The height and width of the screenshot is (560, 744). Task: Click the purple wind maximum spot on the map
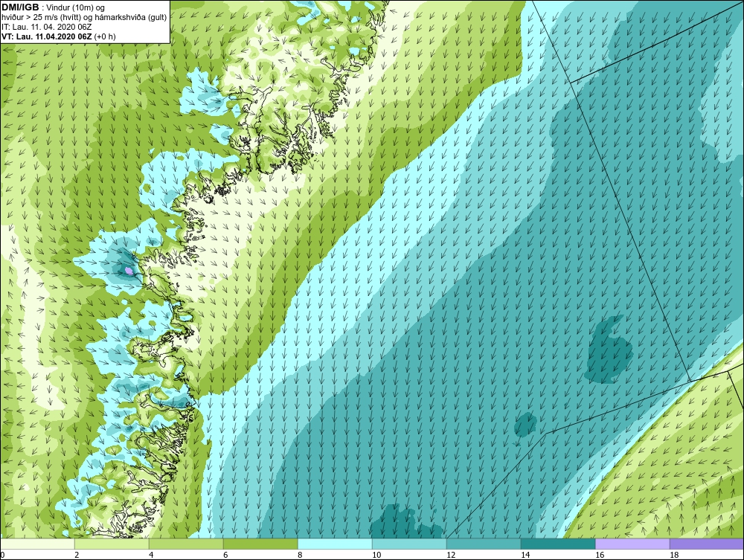coord(129,271)
